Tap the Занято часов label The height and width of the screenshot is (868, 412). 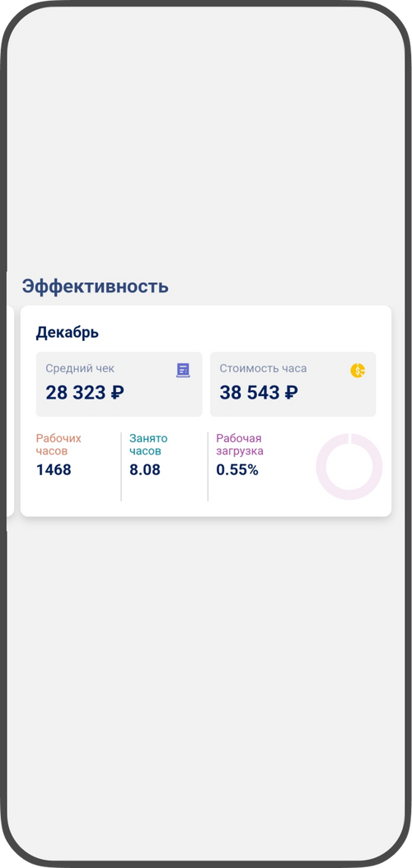tap(148, 445)
